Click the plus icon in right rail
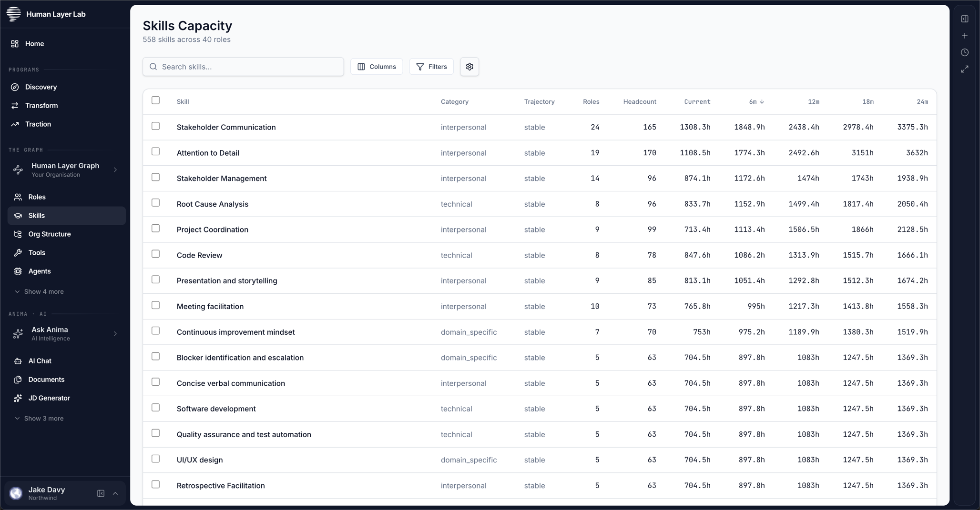The width and height of the screenshot is (980, 510). click(x=964, y=36)
